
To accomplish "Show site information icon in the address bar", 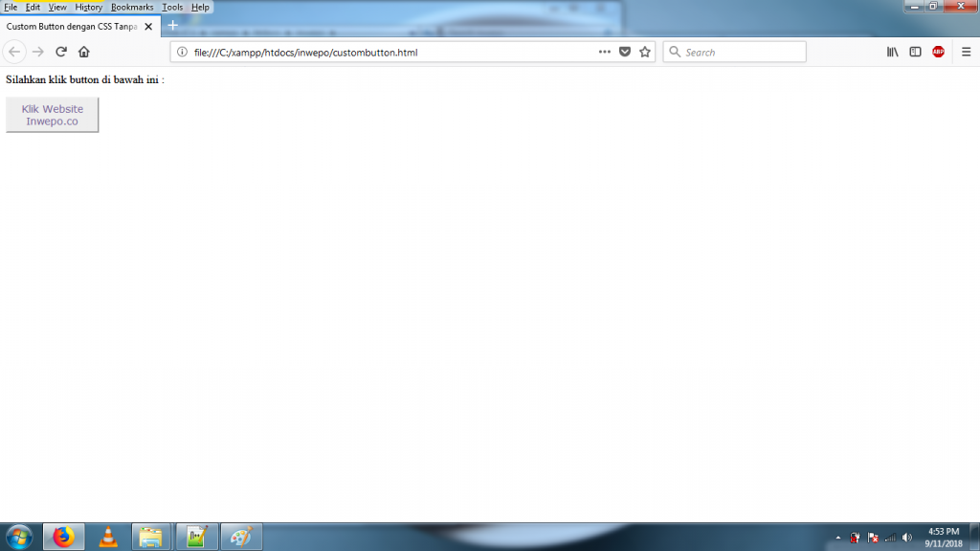I will [x=182, y=52].
